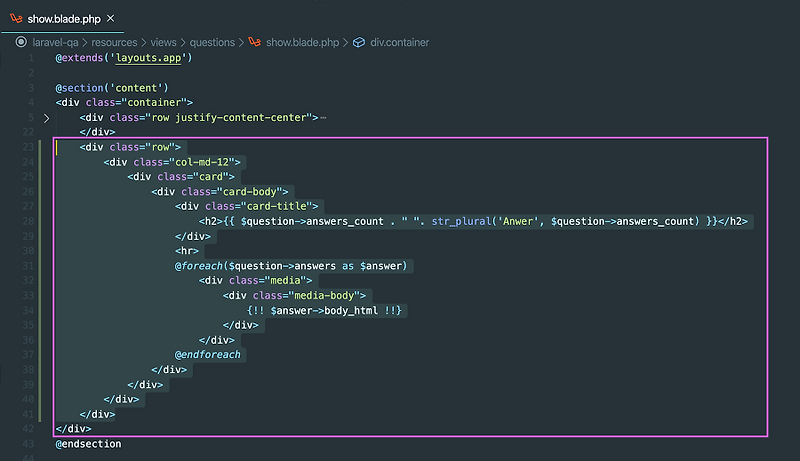Screen dimensions: 800x461
Task: Click the text str_plural on line 28
Action: point(461,221)
